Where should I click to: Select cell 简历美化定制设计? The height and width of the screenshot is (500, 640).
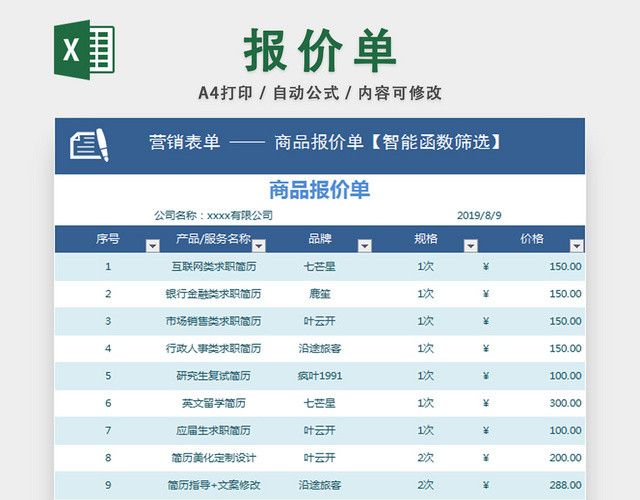point(213,458)
